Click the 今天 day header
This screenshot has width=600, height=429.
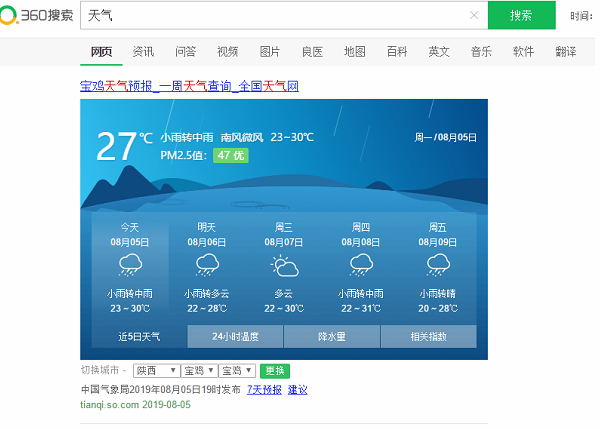[130, 228]
